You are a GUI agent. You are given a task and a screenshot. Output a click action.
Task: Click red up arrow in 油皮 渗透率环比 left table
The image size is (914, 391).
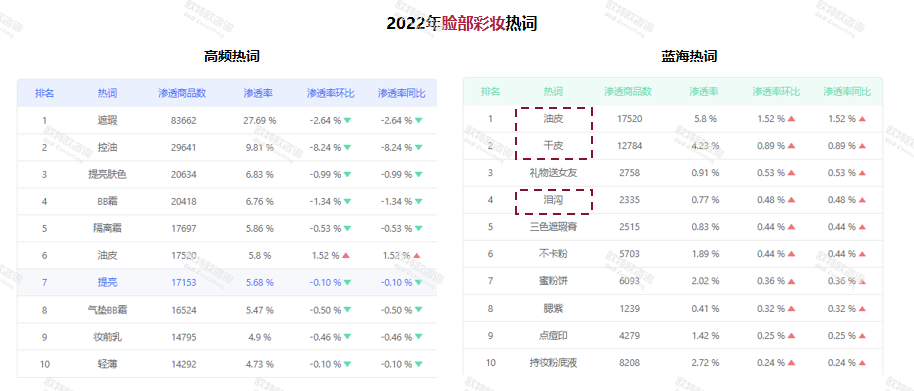pyautogui.click(x=346, y=255)
